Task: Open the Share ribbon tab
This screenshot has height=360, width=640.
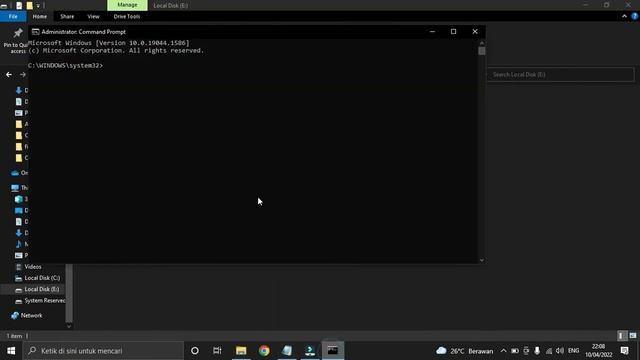Action: point(67,16)
